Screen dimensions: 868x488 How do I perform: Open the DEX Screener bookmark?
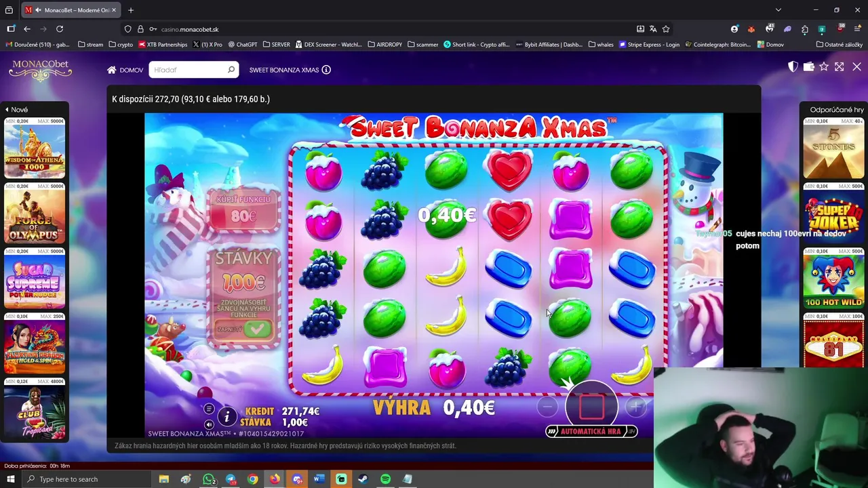329,45
